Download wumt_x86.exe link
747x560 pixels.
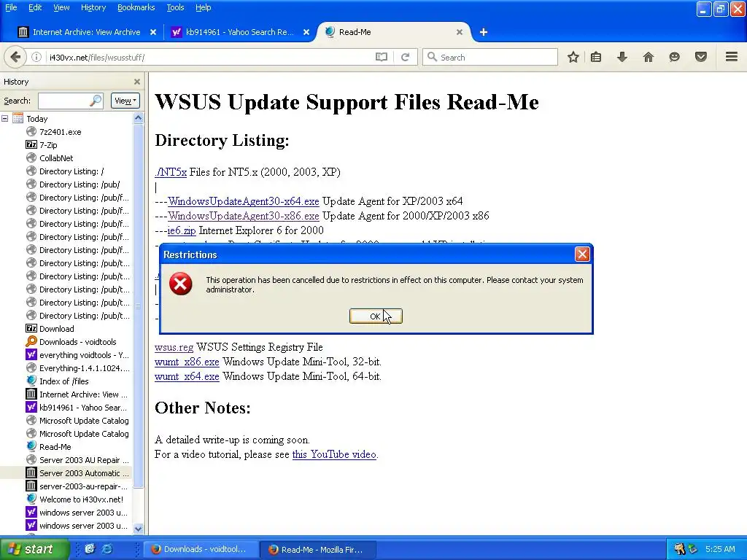187,362
